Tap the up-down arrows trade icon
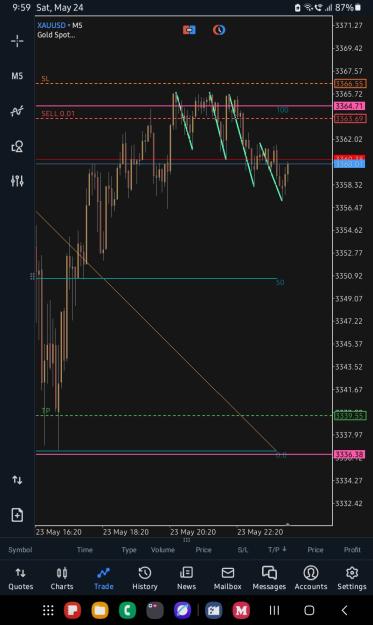The width and height of the screenshot is (373, 625). (x=17, y=480)
